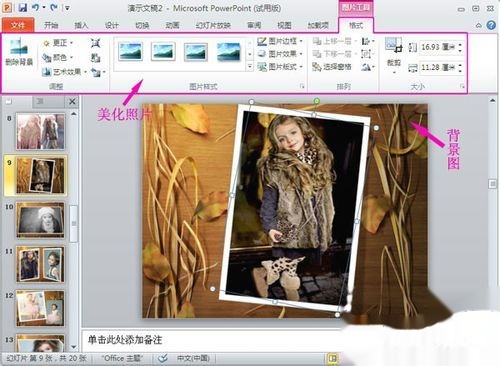Switch to the Transitions (切换) tab

142,25
